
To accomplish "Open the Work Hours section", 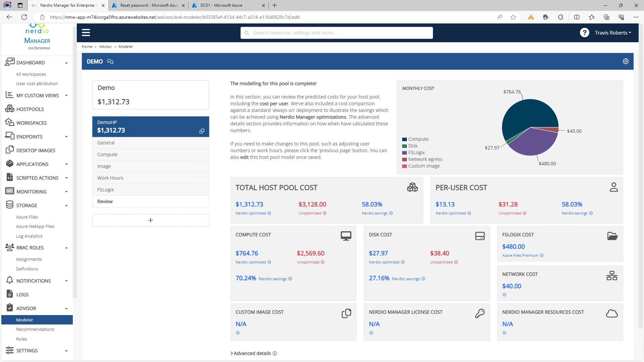I will point(110,178).
